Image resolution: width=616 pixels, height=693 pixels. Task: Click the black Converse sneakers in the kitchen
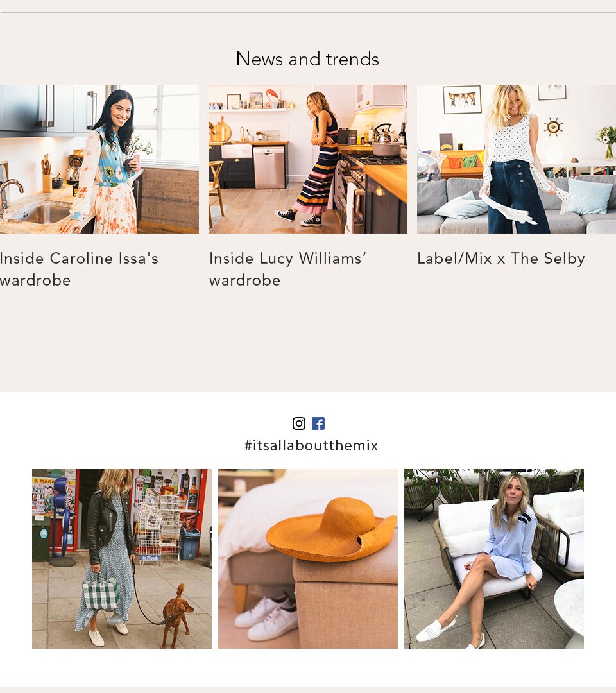(299, 218)
